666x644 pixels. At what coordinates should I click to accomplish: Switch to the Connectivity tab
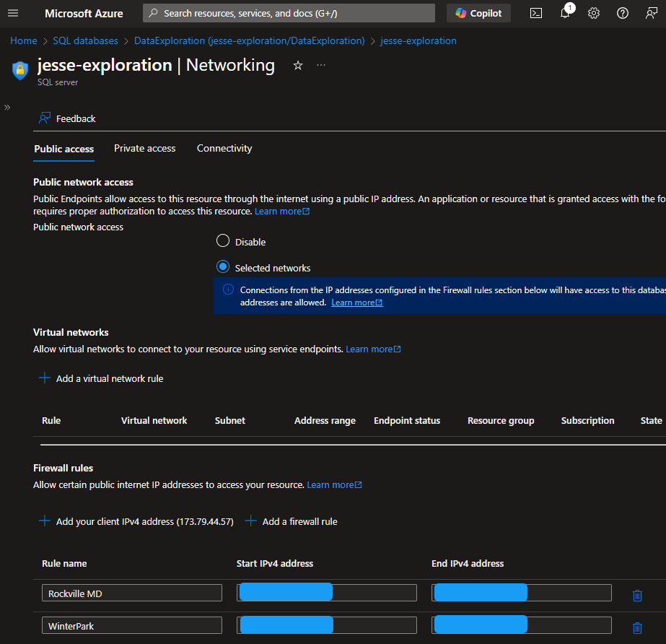224,148
